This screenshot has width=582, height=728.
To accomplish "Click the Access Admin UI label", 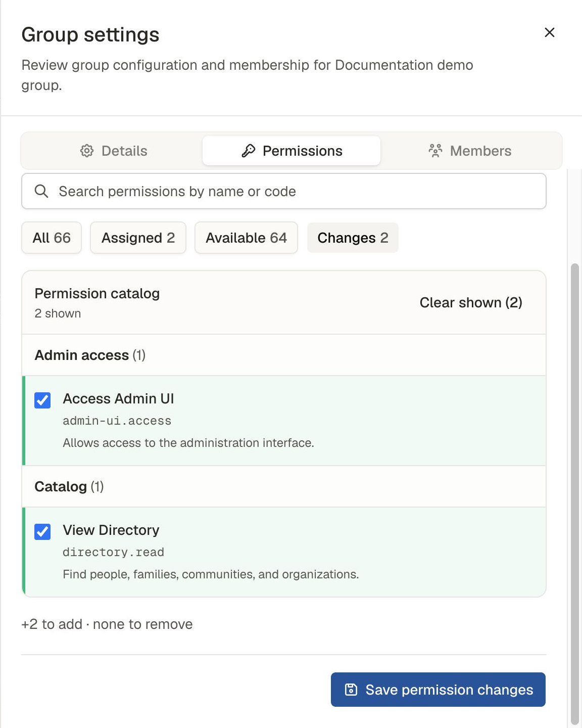I will point(118,398).
